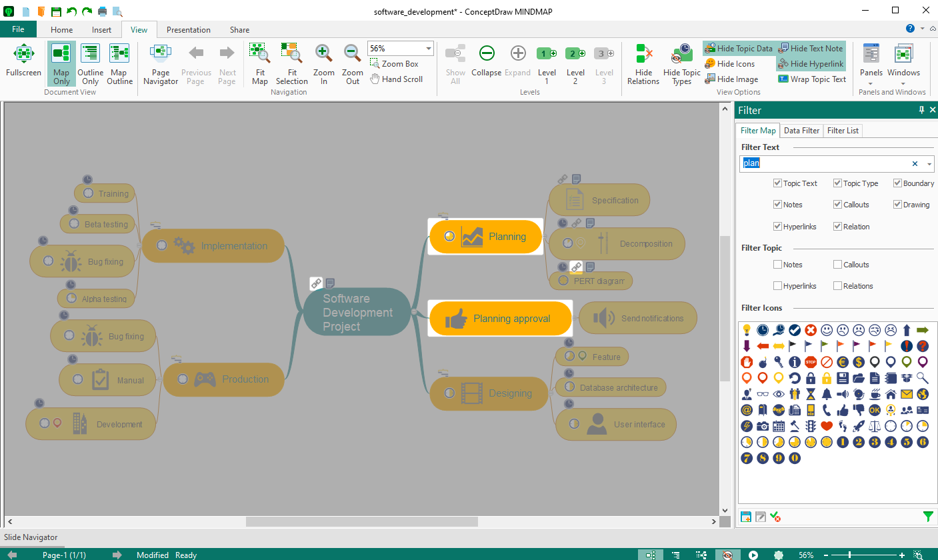Click Hide Relations icon

click(x=643, y=64)
